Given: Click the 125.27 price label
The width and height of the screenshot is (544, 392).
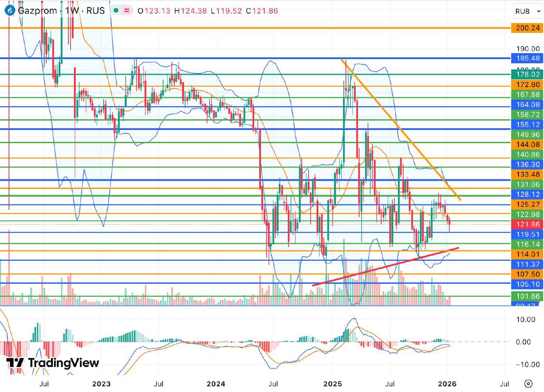Looking at the screenshot, I should pyautogui.click(x=526, y=204).
